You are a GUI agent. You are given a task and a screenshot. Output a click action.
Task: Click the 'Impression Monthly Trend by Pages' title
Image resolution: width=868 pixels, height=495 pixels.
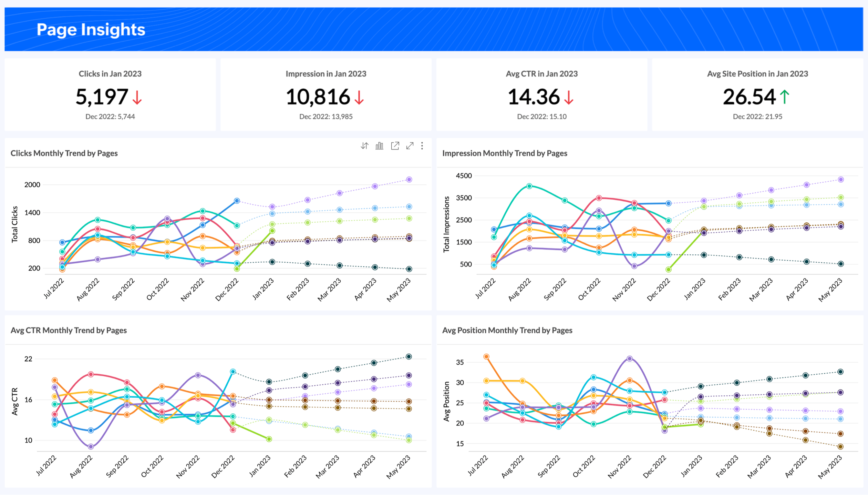pos(505,153)
